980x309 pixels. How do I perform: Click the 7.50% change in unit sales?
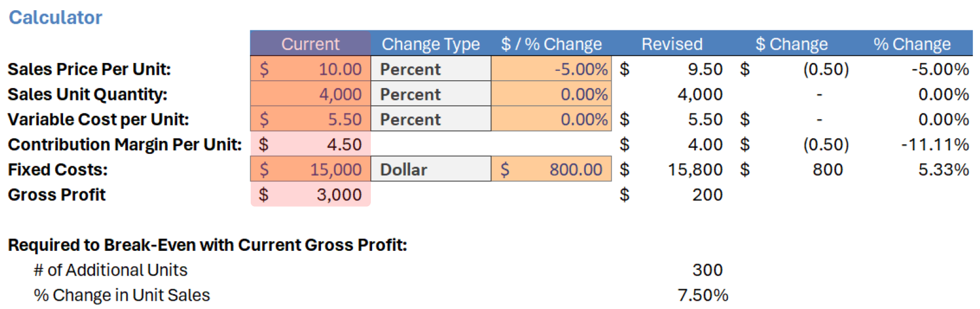point(702,295)
